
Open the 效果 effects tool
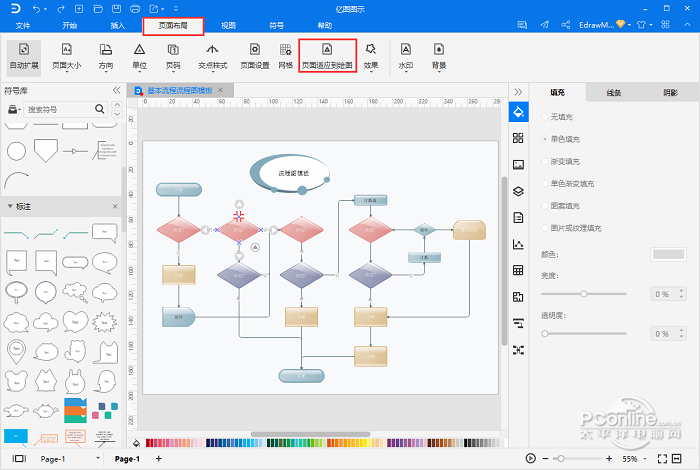click(371, 56)
